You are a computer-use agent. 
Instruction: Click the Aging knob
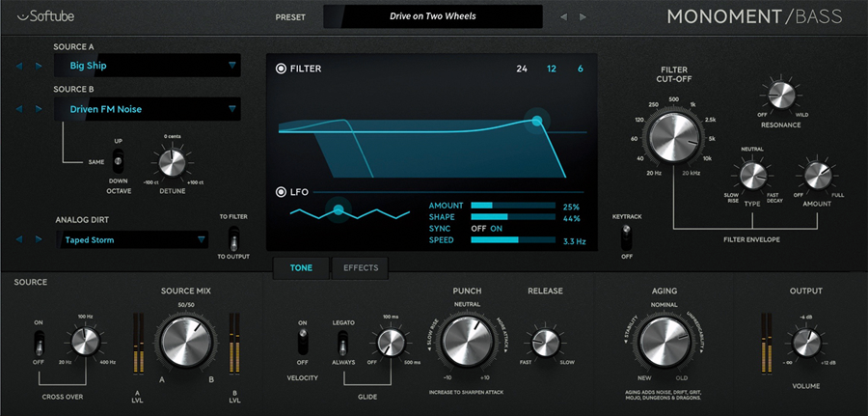click(x=664, y=344)
